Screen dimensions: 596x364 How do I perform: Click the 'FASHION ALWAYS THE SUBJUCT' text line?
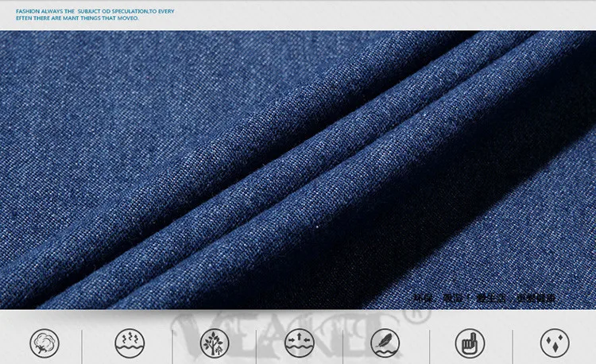point(95,11)
